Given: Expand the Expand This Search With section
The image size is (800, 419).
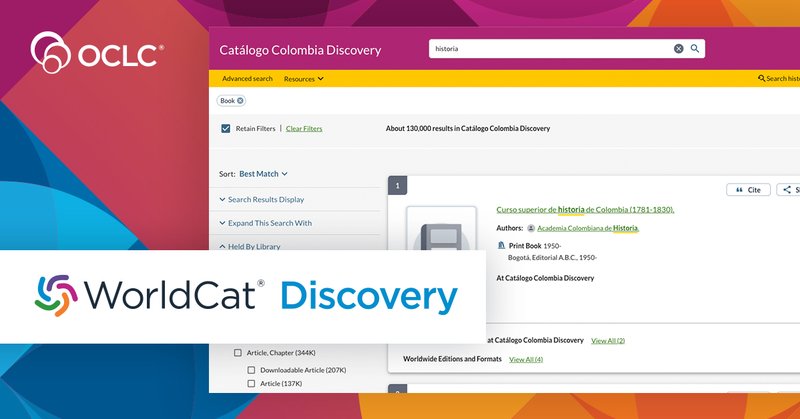Looking at the screenshot, I should [x=265, y=223].
